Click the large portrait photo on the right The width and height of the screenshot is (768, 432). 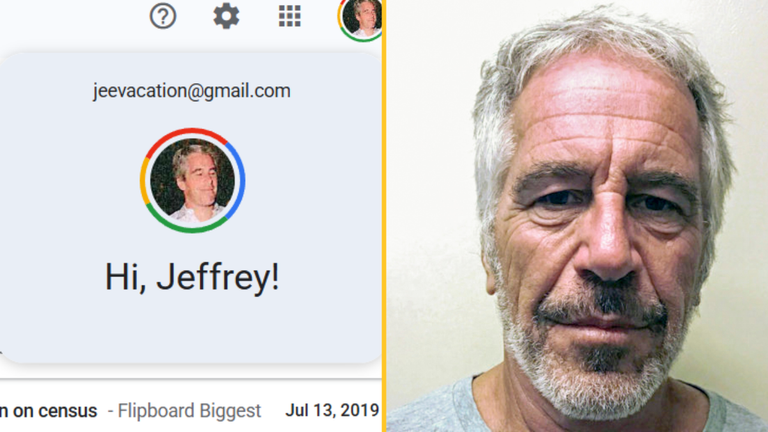(577, 216)
